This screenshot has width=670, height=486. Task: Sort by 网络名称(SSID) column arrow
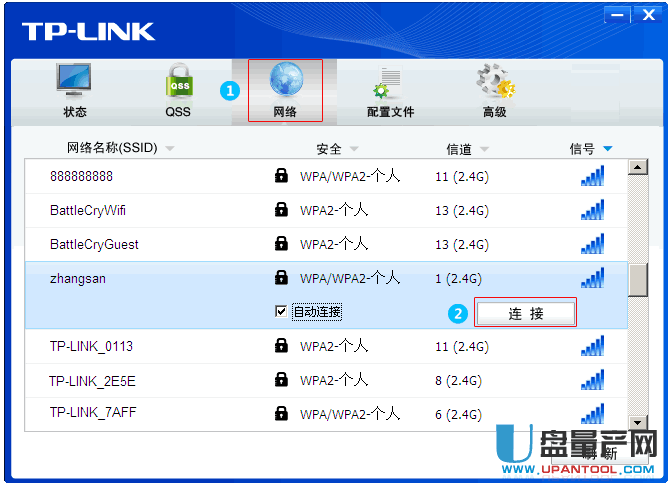click(x=170, y=149)
